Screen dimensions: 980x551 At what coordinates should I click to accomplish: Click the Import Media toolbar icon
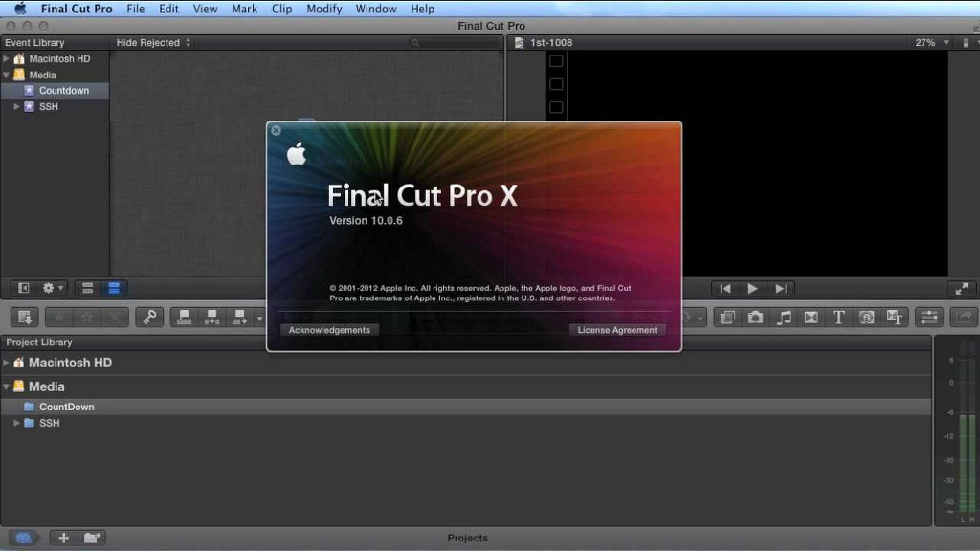(26, 318)
